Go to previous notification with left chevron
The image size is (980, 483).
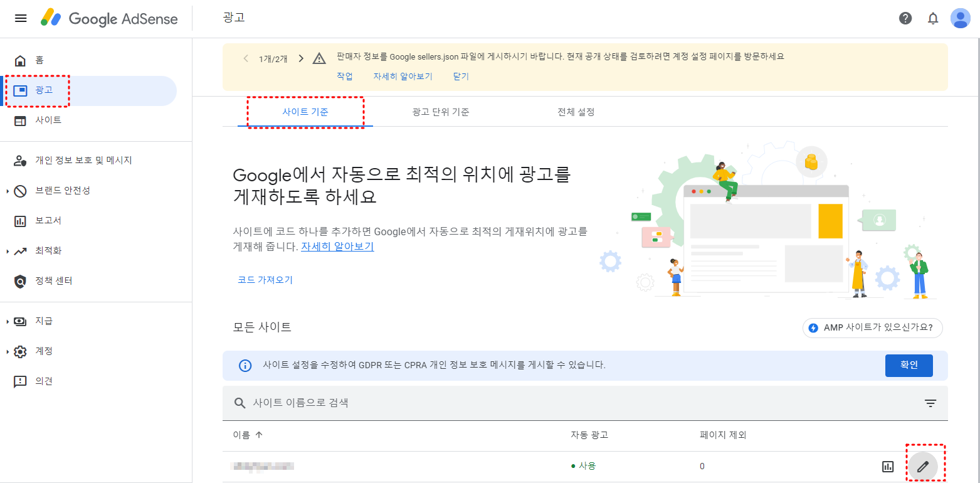pyautogui.click(x=246, y=58)
